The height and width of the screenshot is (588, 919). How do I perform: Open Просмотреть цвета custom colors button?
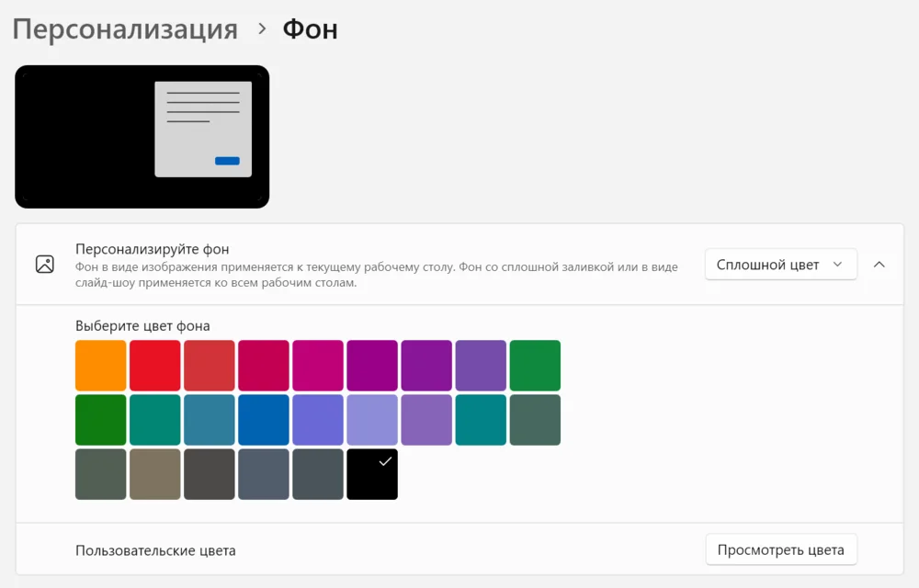tap(780, 549)
